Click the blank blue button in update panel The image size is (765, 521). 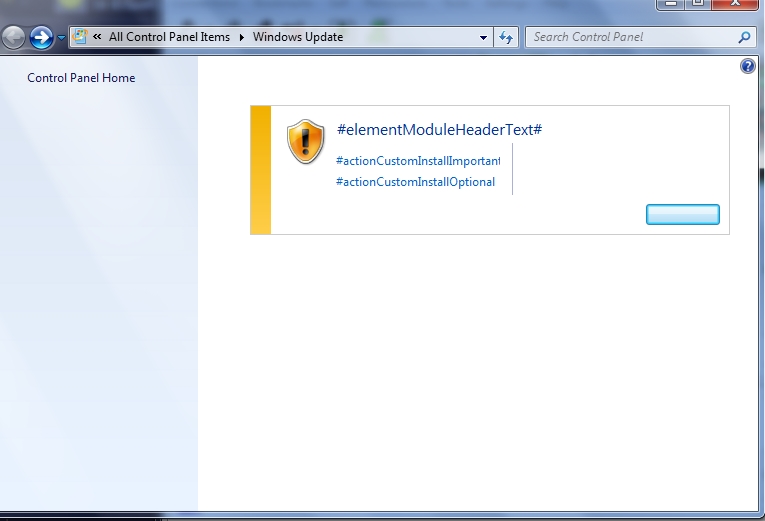coord(683,215)
